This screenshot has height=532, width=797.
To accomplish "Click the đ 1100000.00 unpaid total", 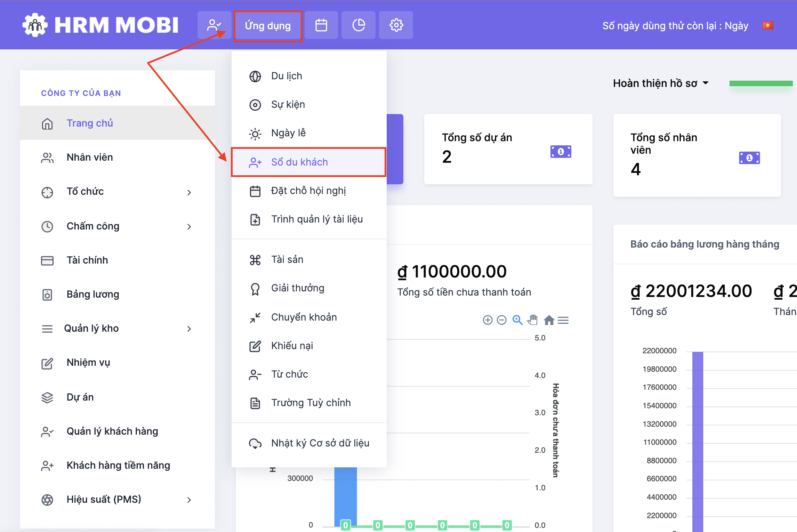I will 452,272.
